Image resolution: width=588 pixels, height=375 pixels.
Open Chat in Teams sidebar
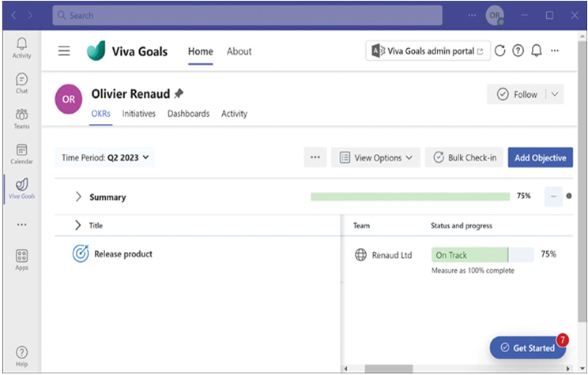22,83
